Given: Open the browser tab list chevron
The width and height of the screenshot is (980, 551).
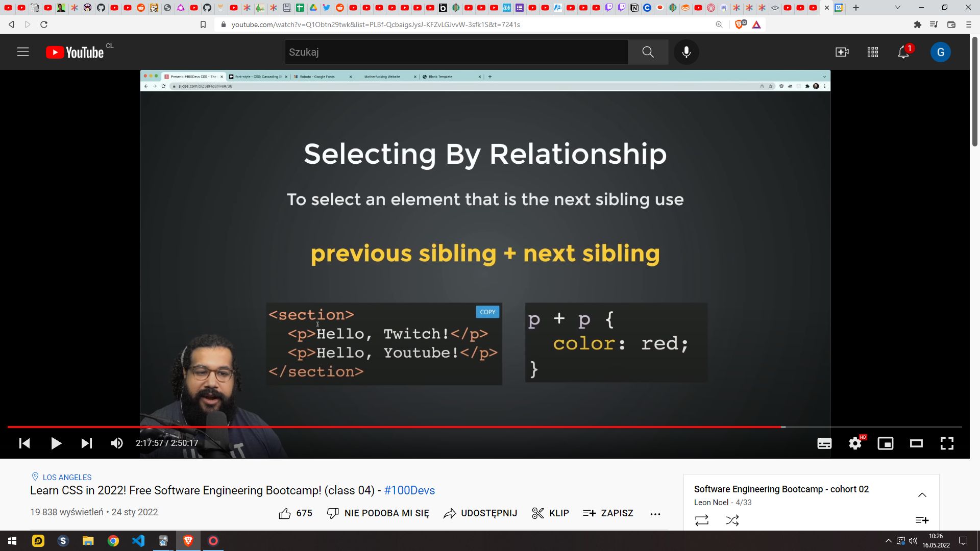Looking at the screenshot, I should click(897, 8).
